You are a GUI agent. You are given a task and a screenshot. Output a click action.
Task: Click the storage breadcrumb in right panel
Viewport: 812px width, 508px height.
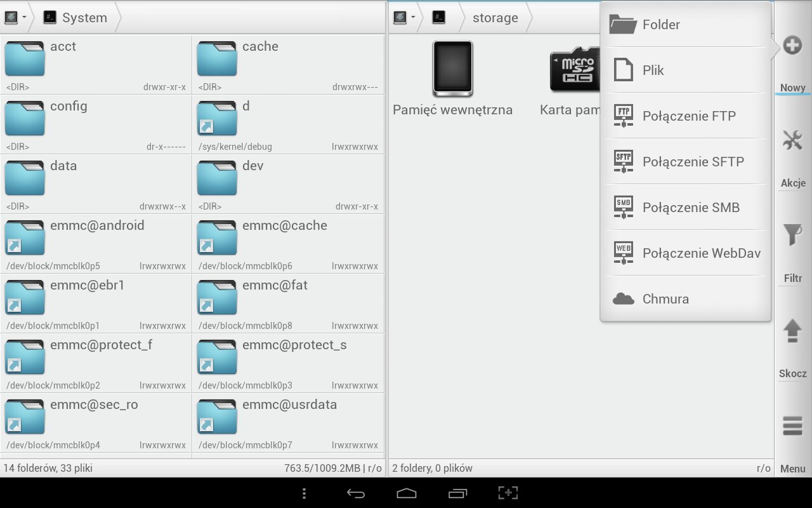[495, 18]
